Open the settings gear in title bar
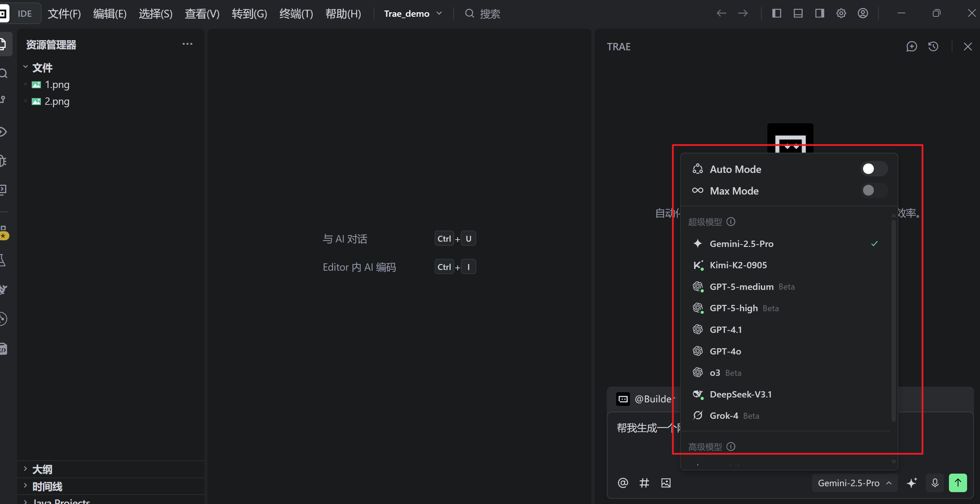 [x=841, y=13]
